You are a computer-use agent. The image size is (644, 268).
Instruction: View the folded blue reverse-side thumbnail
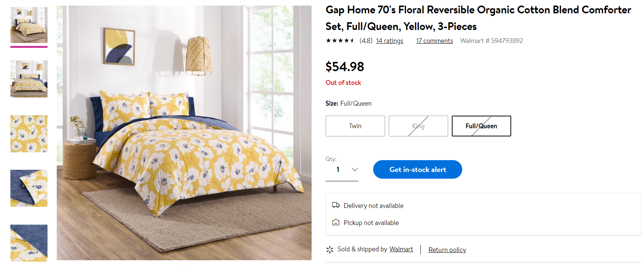[29, 188]
